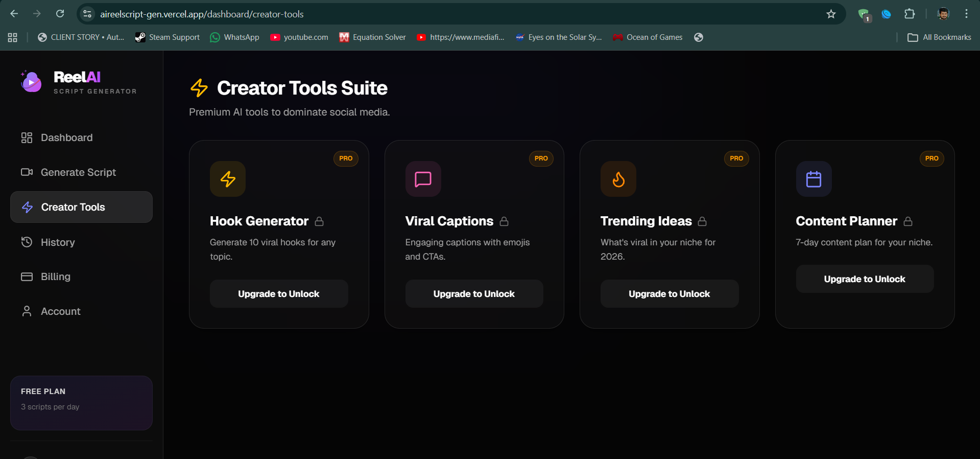Click the Hook Generator lightning icon
Viewport: 980px width, 459px height.
click(228, 179)
